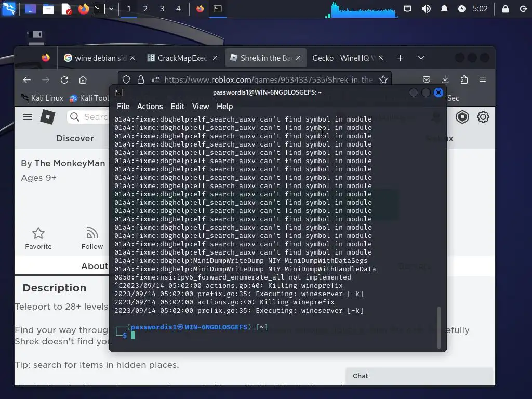Open site permissions icon in address bar

(x=155, y=79)
